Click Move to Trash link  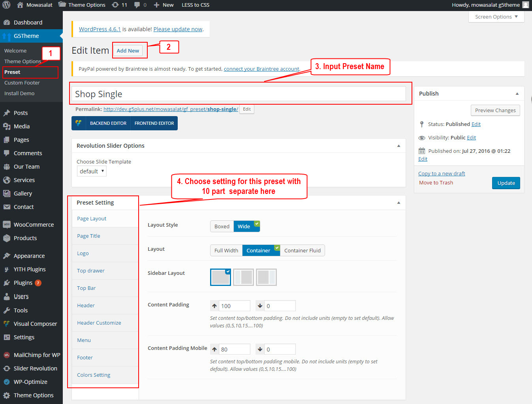436,183
